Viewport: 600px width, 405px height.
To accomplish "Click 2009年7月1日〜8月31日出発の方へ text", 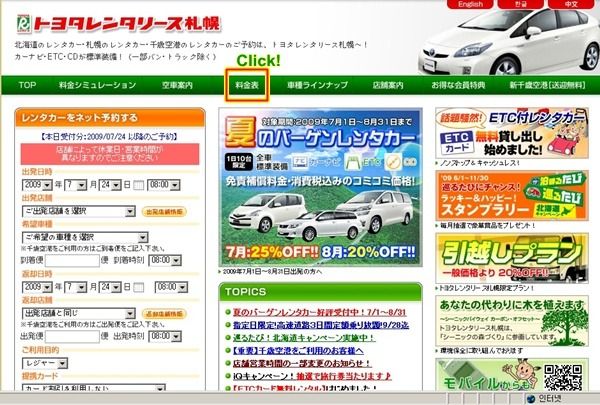I will [272, 271].
